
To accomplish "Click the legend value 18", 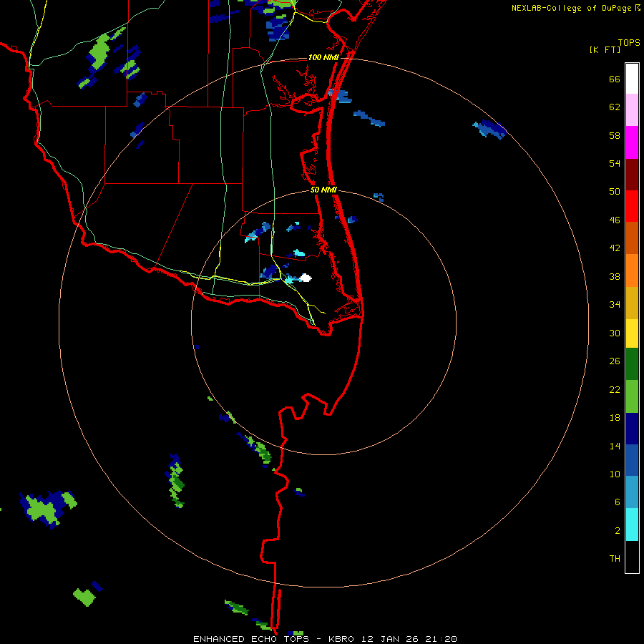I will pyautogui.click(x=615, y=418).
